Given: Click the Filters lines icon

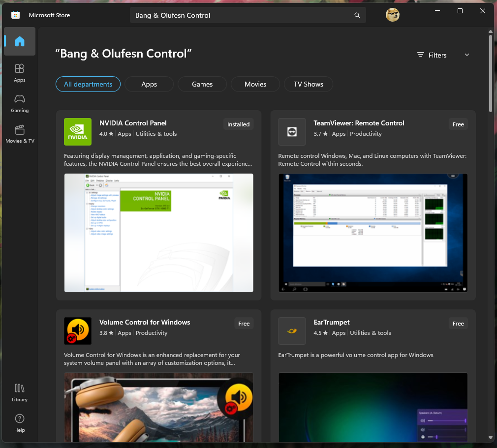Looking at the screenshot, I should coord(420,55).
